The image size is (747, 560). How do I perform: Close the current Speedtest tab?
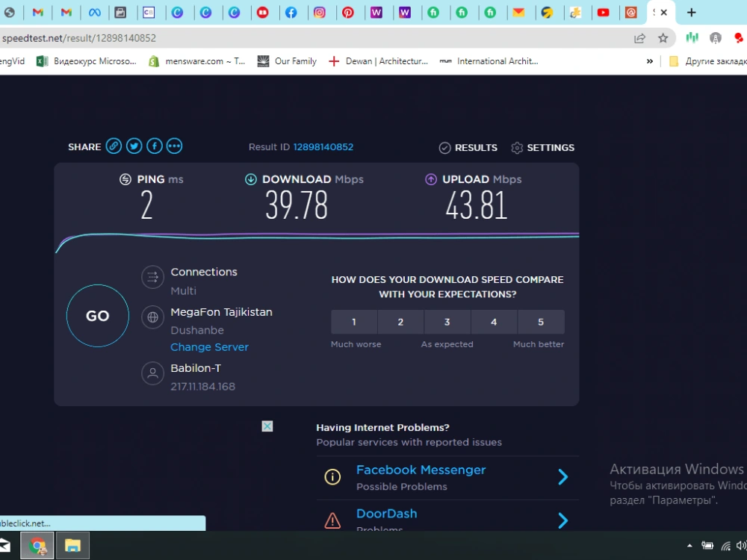pos(663,13)
